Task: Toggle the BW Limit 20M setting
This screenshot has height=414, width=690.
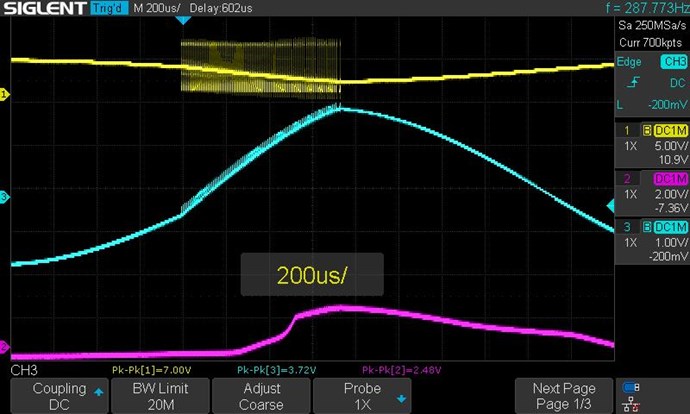Action: pyautogui.click(x=161, y=396)
